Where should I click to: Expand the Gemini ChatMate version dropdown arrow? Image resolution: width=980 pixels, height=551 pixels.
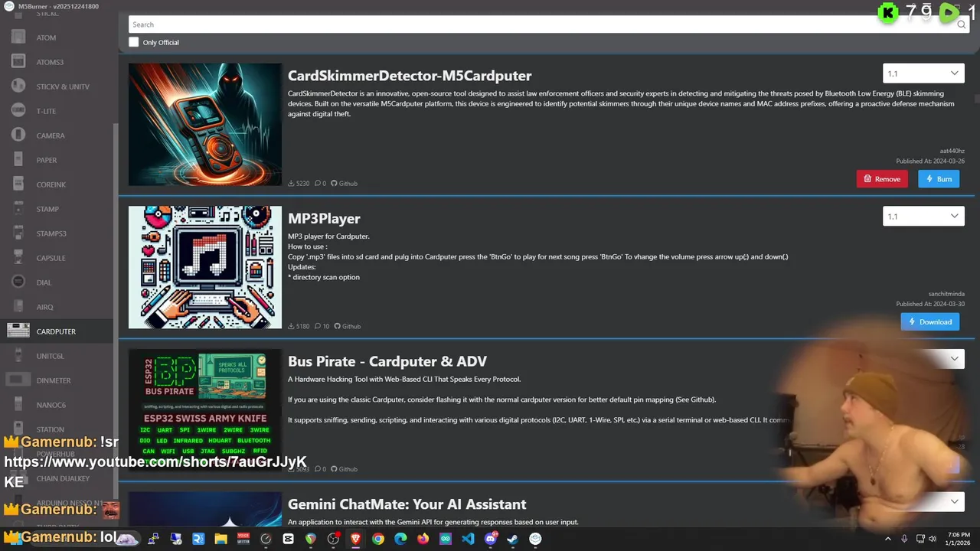954,501
